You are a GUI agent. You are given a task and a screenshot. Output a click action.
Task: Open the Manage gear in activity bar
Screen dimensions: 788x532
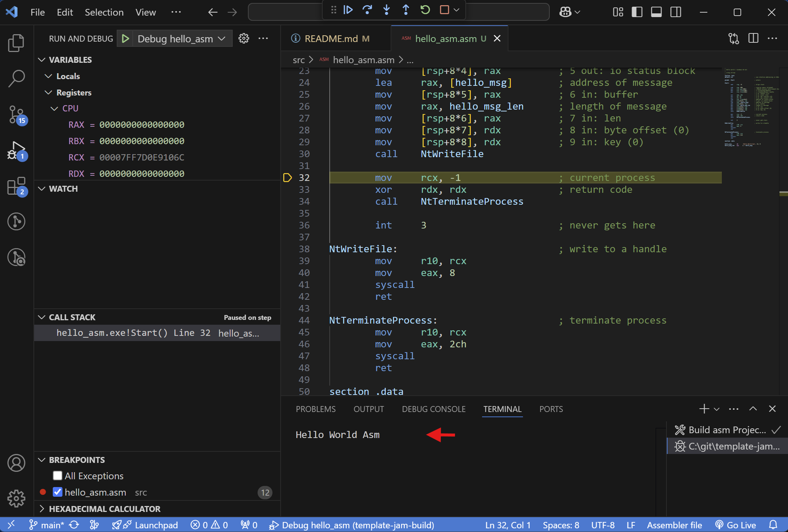click(16, 499)
